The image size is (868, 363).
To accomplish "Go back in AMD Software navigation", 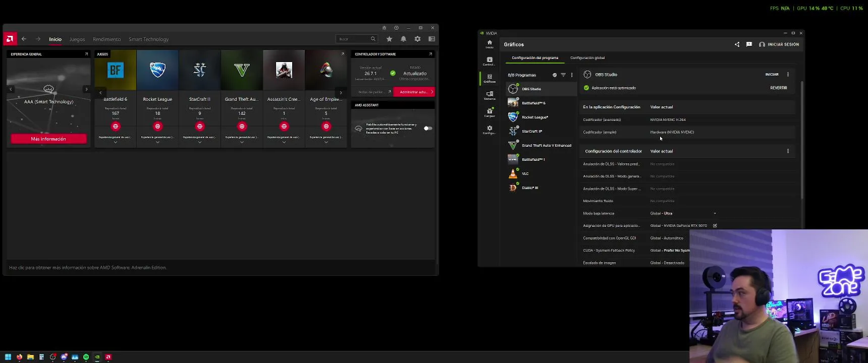I will coord(24,39).
